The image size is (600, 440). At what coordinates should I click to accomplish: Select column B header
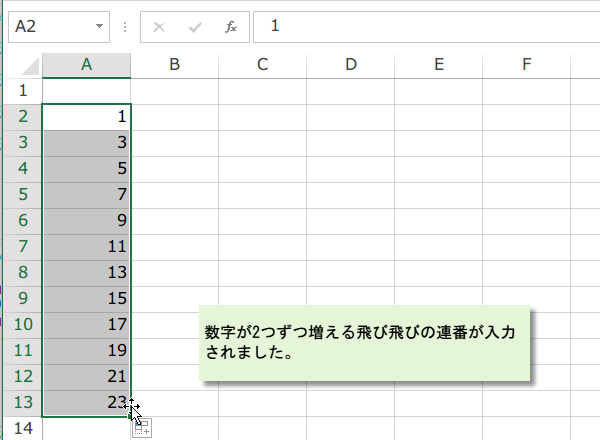174,65
